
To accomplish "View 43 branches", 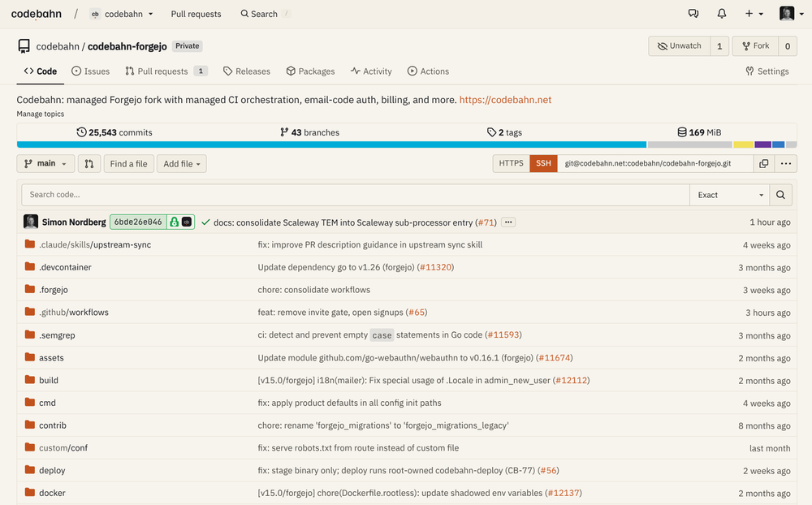I will point(309,132).
